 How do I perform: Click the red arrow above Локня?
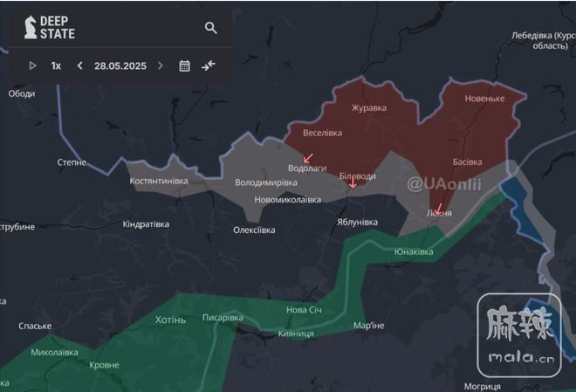pos(438,209)
